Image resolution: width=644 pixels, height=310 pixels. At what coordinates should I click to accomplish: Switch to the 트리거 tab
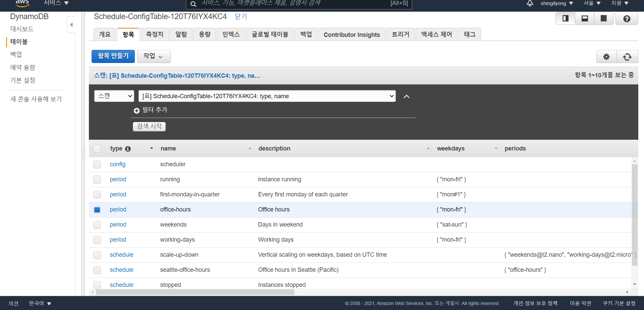coord(400,34)
